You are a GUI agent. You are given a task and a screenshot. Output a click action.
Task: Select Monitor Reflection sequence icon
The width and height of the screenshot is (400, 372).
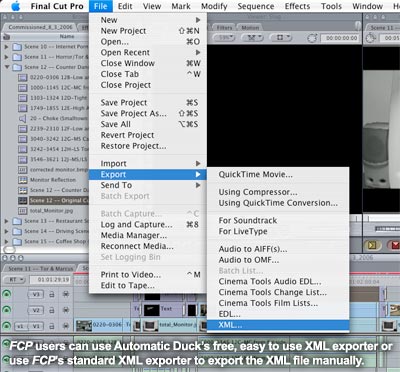pyautogui.click(x=22, y=180)
